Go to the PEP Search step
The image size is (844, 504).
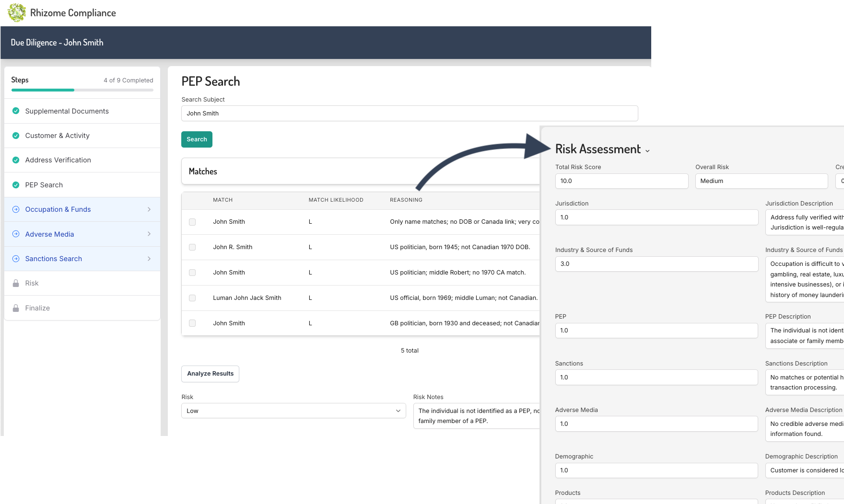(44, 185)
